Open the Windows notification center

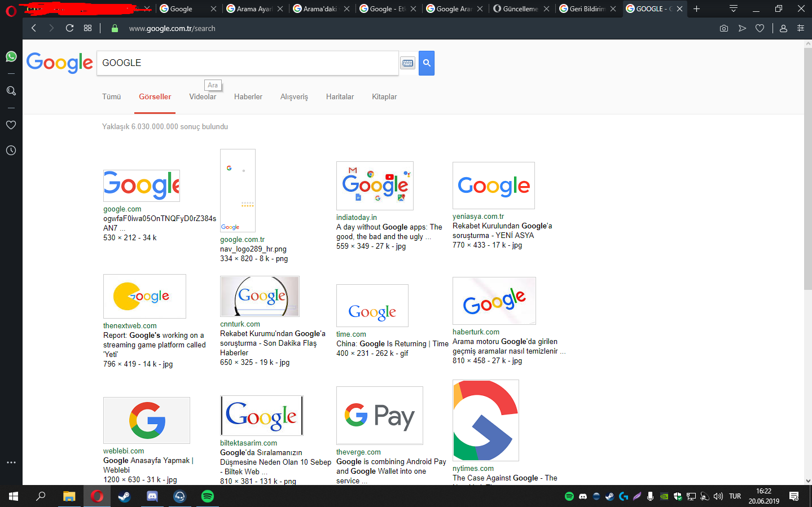[794, 496]
